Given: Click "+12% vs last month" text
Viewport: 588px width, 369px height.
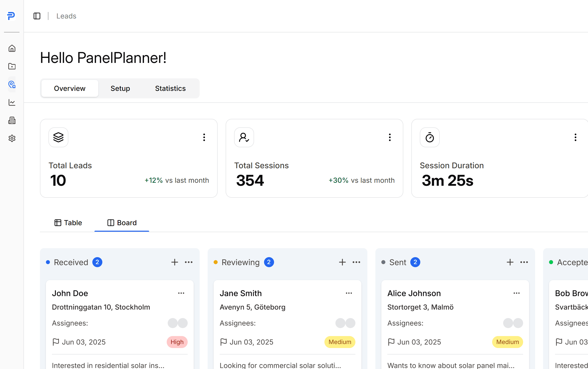Looking at the screenshot, I should pyautogui.click(x=177, y=180).
